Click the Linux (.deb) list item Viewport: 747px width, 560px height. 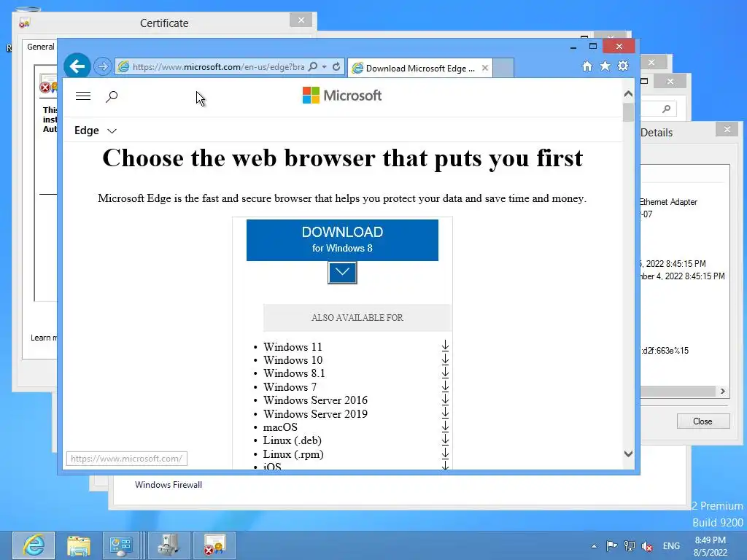click(x=292, y=440)
